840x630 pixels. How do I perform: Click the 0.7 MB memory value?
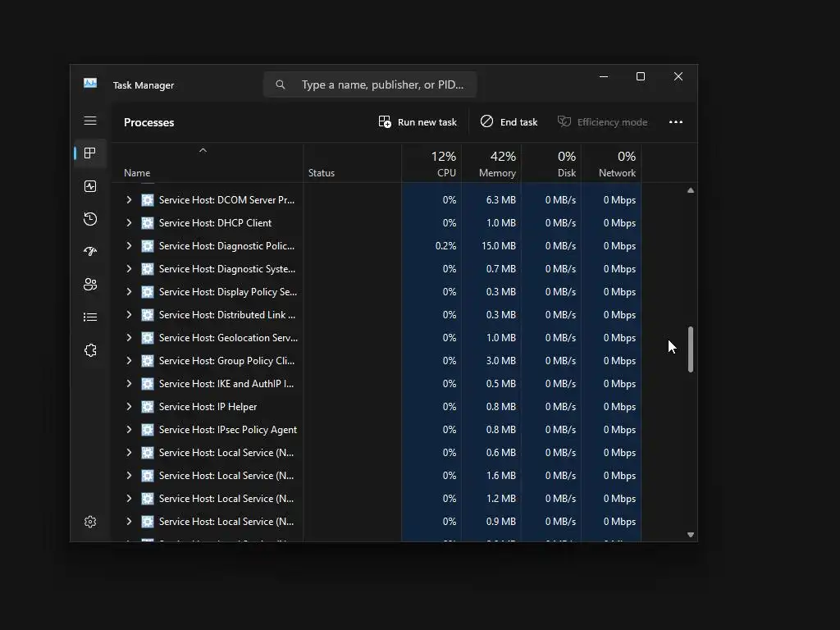[x=501, y=269]
